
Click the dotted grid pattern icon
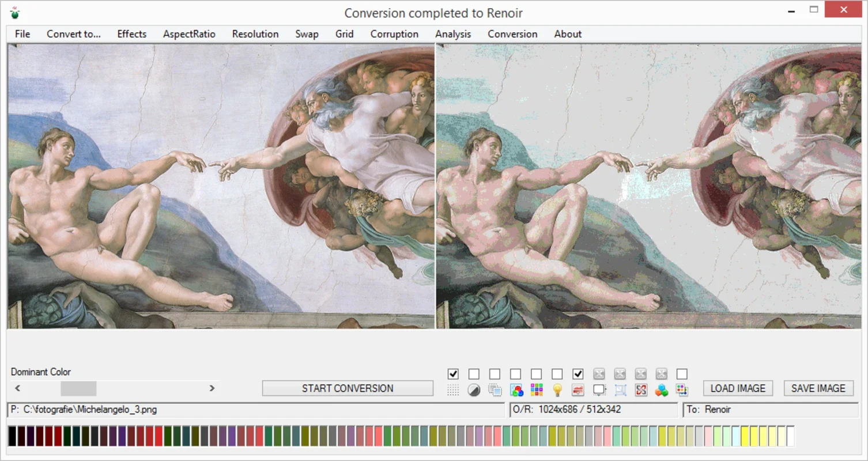coord(453,390)
